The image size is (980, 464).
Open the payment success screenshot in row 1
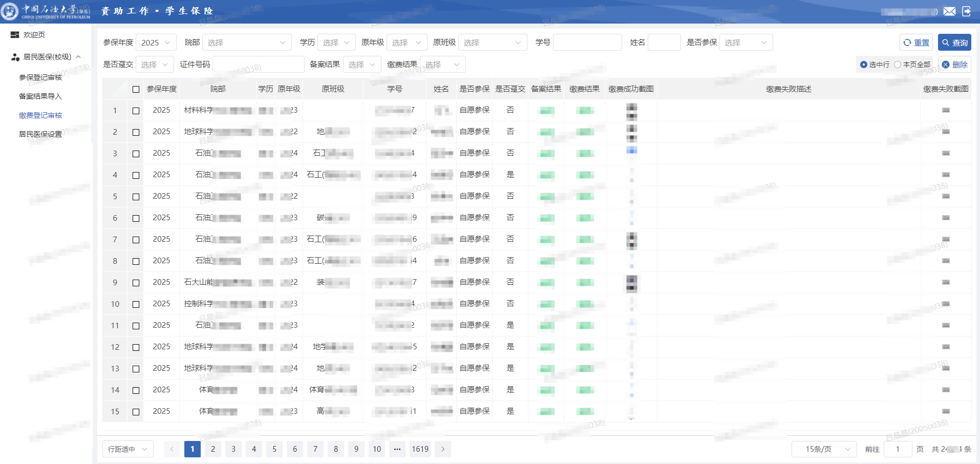point(631,111)
